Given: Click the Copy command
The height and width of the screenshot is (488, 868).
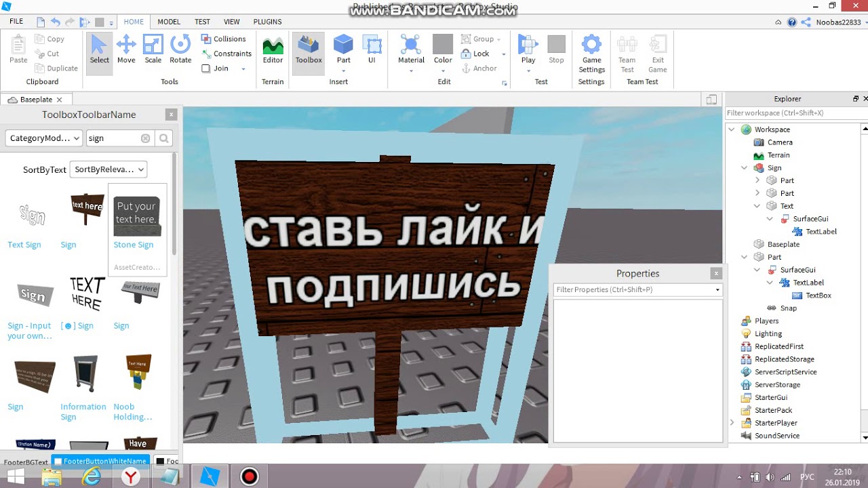Looking at the screenshot, I should (x=50, y=39).
